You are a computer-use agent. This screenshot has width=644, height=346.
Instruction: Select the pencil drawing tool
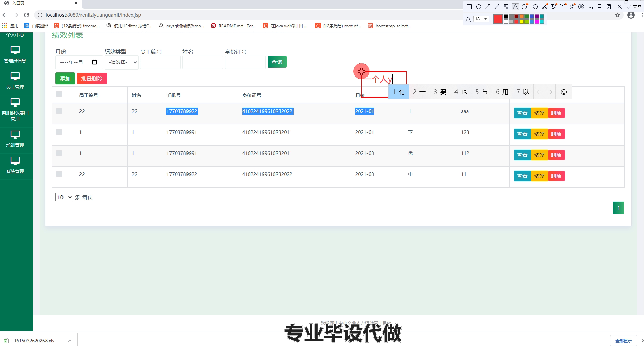pos(497,7)
